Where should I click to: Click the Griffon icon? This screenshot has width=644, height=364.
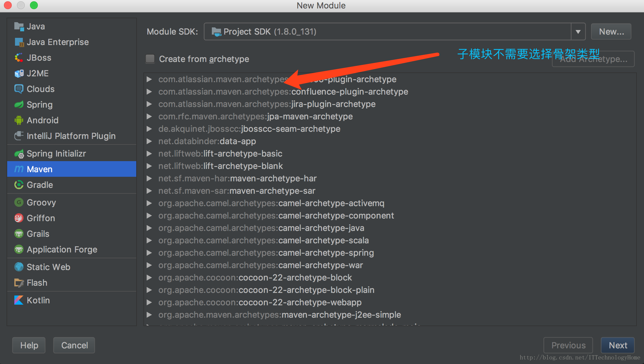[x=19, y=218]
